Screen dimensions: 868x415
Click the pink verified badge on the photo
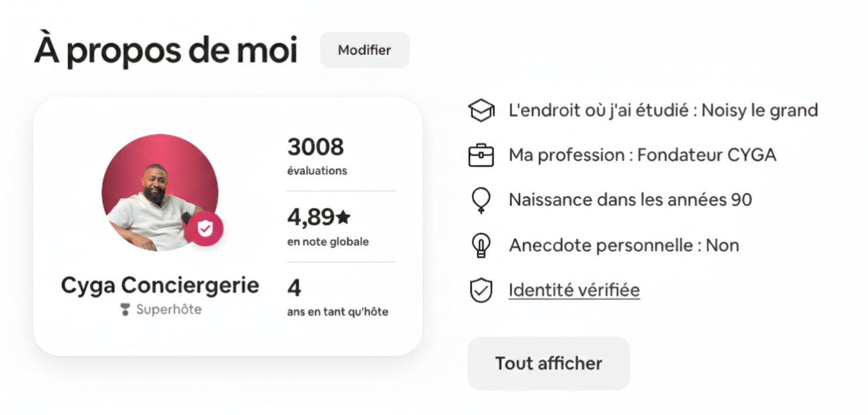point(206,229)
